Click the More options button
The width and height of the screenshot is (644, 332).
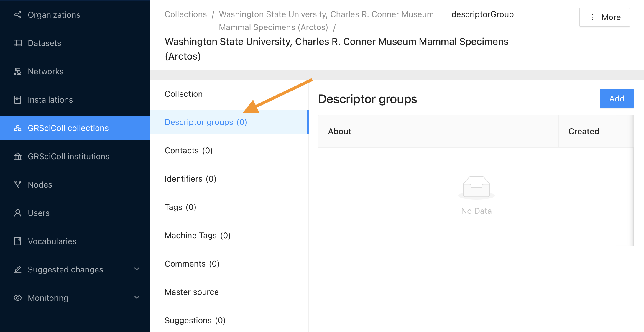pyautogui.click(x=605, y=17)
